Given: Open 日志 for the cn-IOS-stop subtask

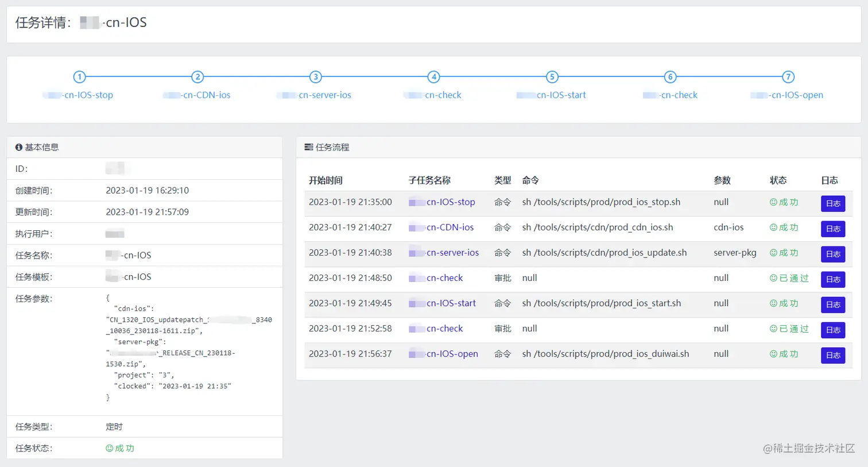Looking at the screenshot, I should (833, 203).
